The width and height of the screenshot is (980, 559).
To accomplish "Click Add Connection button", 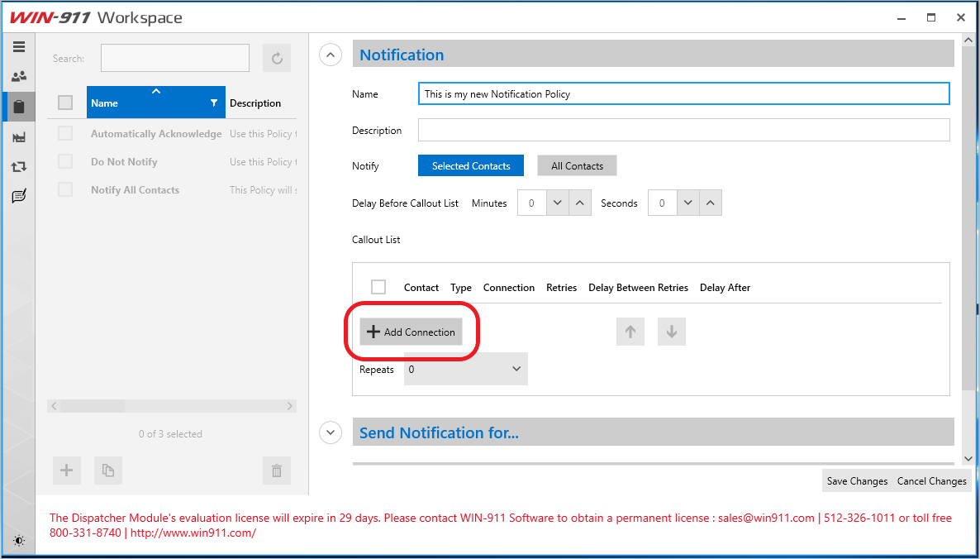I will [412, 332].
